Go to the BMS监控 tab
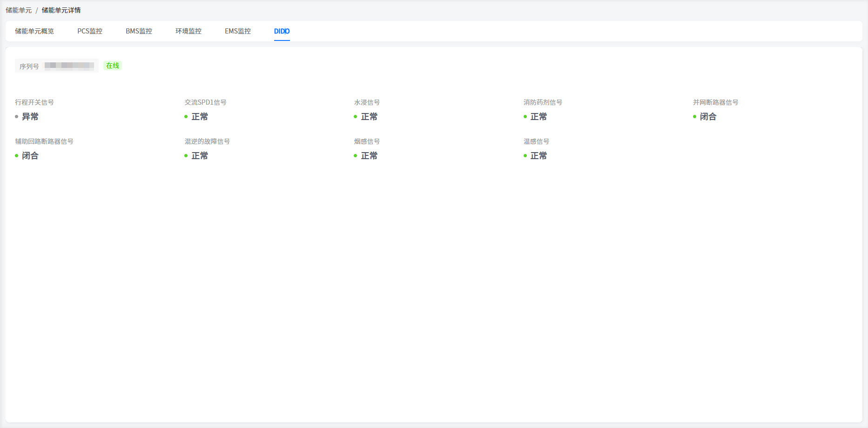This screenshot has height=428, width=868. [x=139, y=31]
